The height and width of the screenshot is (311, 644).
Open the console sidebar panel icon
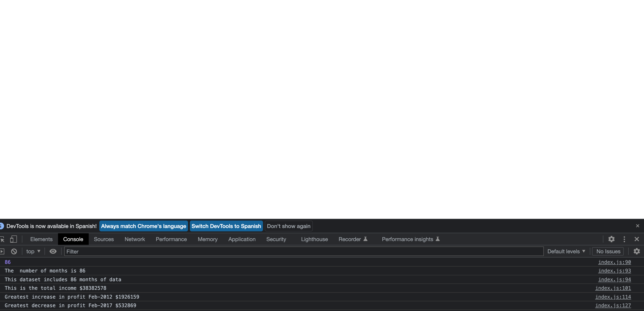click(x=2, y=251)
